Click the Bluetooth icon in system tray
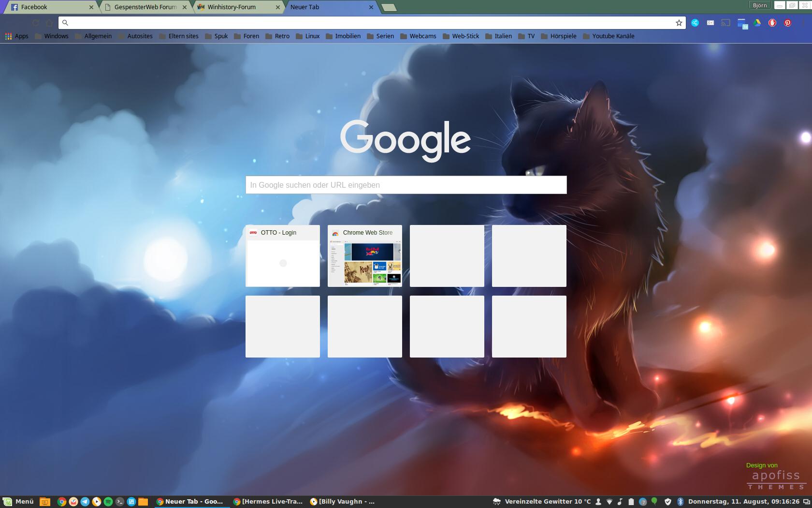The image size is (812, 508). (x=680, y=502)
